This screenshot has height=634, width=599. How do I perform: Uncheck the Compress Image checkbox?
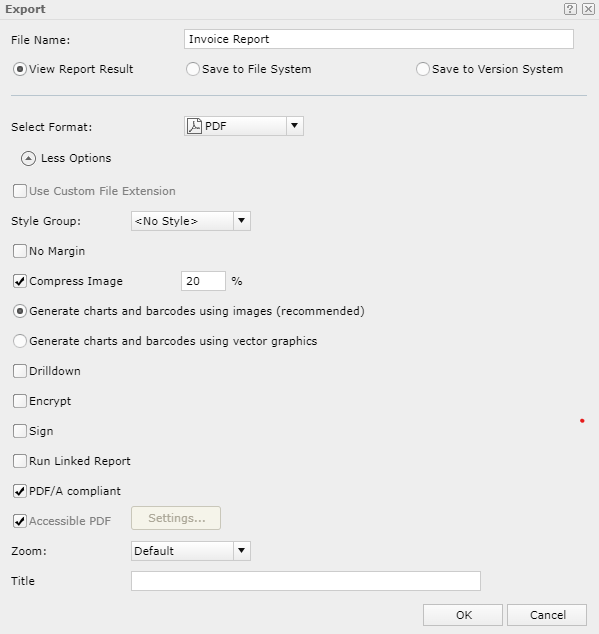click(20, 281)
